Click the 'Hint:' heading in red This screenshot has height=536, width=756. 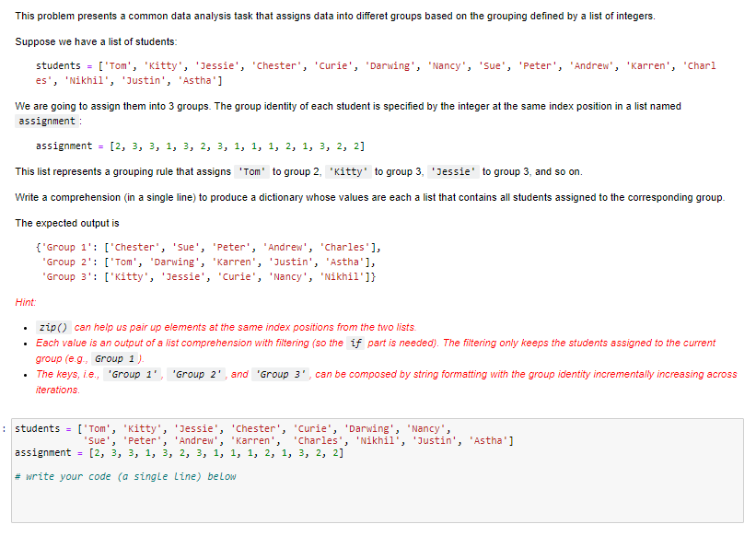click(26, 302)
